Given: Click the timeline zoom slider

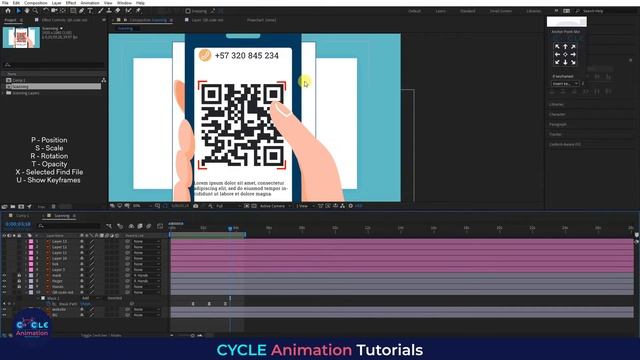Looking at the screenshot, I should point(193,336).
